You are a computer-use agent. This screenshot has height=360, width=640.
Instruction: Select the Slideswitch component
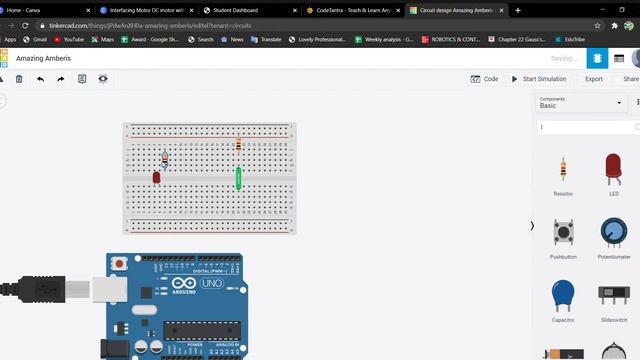point(613,303)
